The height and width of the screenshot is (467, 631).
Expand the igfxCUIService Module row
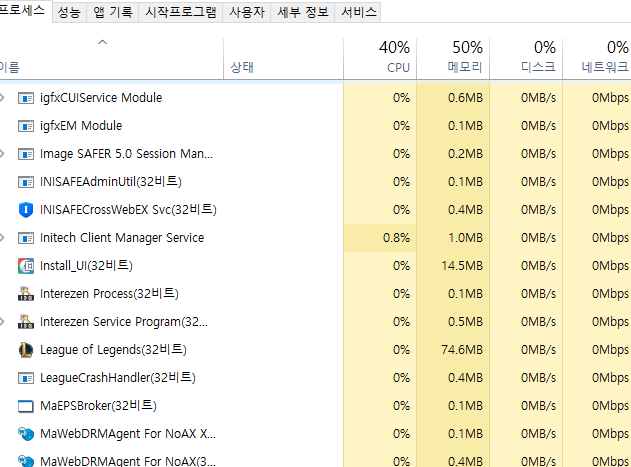(x=4, y=98)
